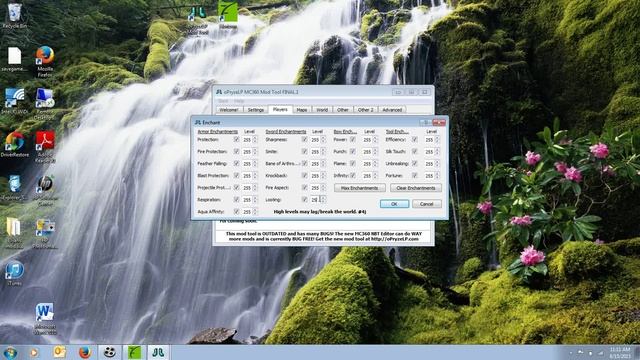This screenshot has width=640, height=360.
Task: Open Firefox from the taskbar
Action: (x=84, y=352)
